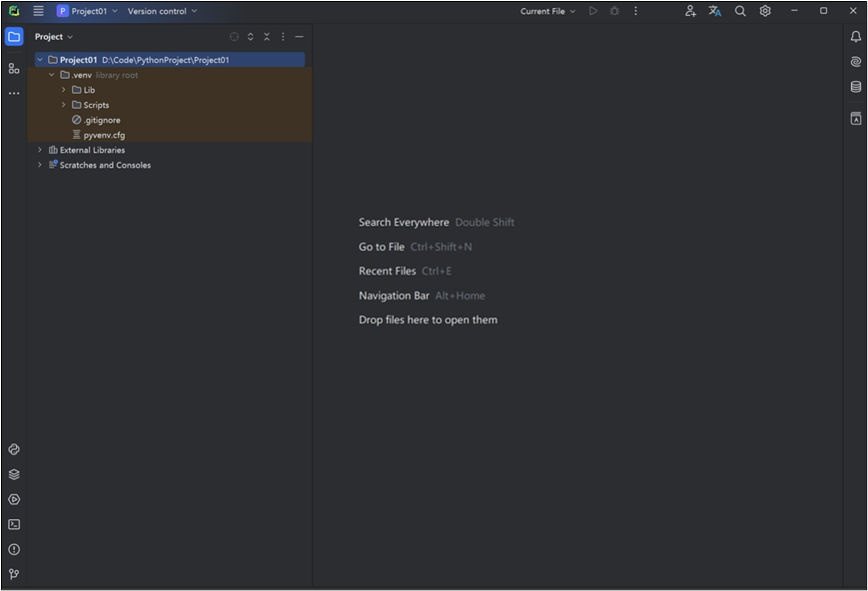Open the hamburger main menu
This screenshot has width=868, height=591.
pos(38,11)
